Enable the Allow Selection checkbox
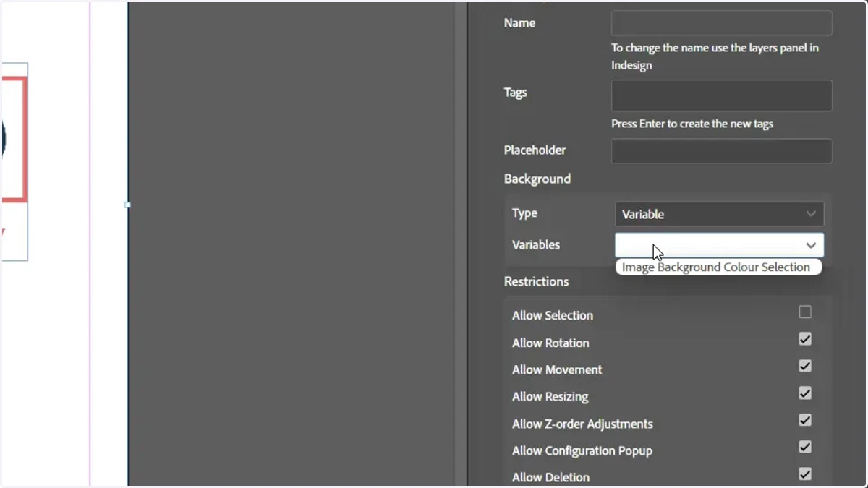This screenshot has width=868, height=488. point(805,312)
